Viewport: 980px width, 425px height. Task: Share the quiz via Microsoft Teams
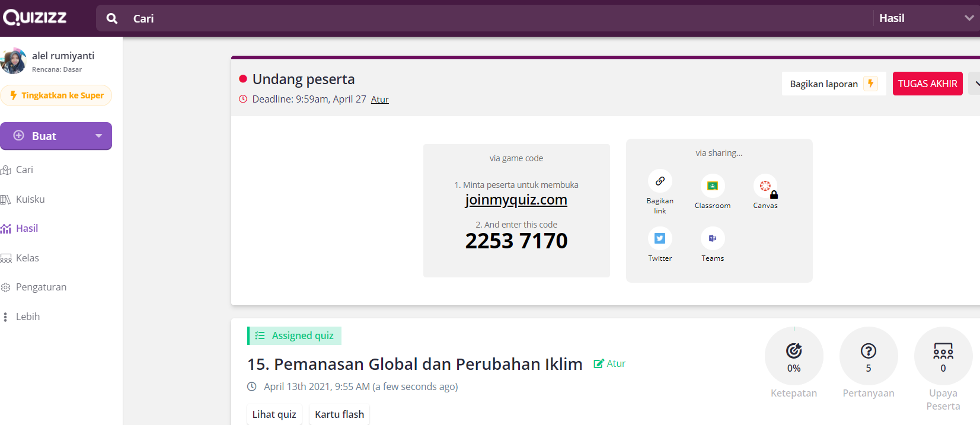tap(712, 238)
